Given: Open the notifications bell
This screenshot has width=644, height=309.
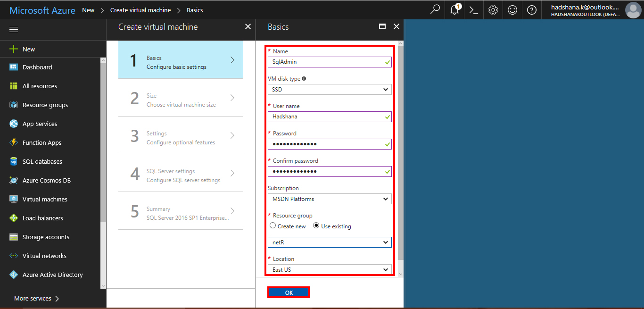Looking at the screenshot, I should point(454,9).
